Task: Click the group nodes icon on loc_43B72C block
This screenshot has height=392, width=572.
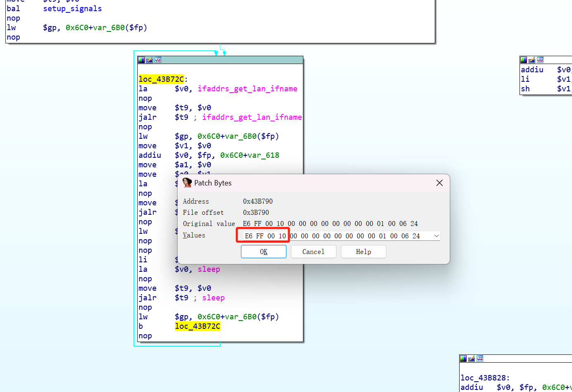Action: click(158, 60)
